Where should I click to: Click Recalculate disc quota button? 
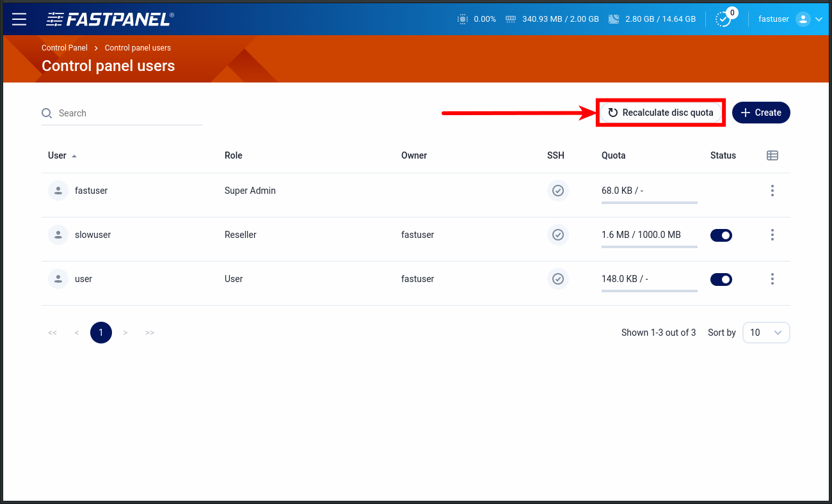point(660,113)
